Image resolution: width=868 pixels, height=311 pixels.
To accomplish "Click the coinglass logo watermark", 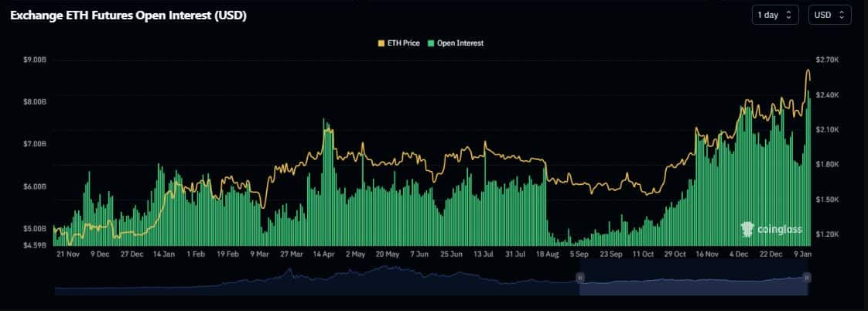I will pyautogui.click(x=771, y=230).
